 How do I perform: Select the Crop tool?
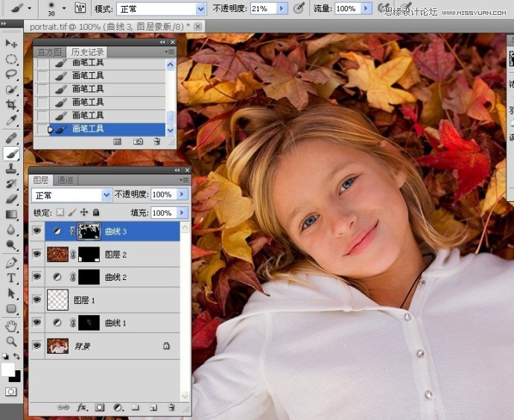(x=11, y=106)
